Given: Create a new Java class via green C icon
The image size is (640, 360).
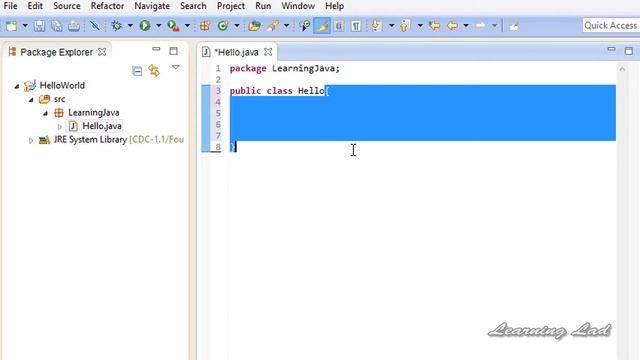Looking at the screenshot, I should coord(223,26).
